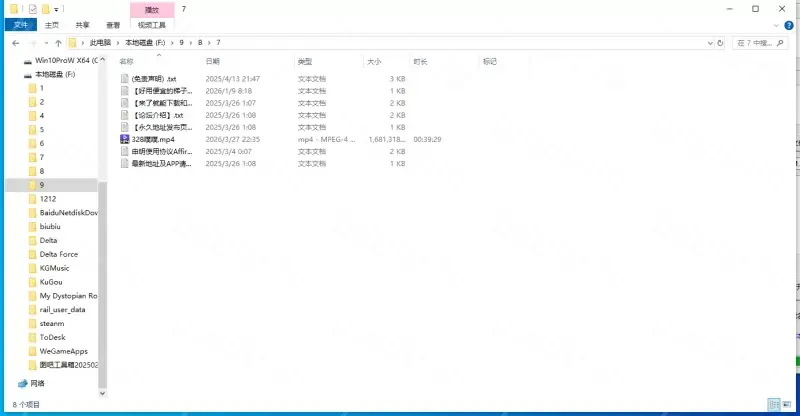Click the large icons view button bottom right
Screen dimensions: 800x416
pyautogui.click(x=789, y=405)
